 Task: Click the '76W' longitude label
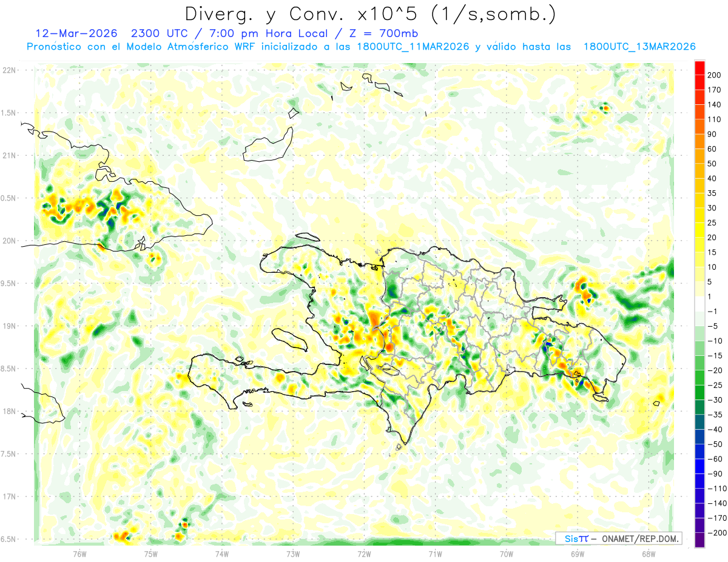pos(79,555)
